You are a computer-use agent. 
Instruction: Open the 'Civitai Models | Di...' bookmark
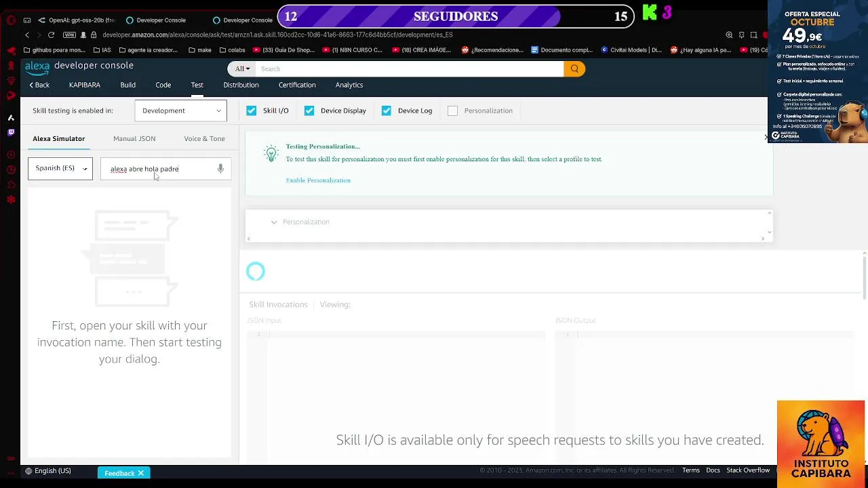tap(631, 49)
